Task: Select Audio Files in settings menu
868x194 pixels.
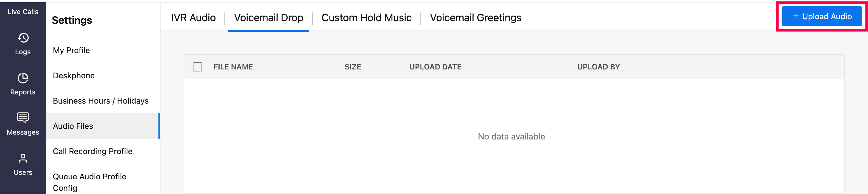Action: coord(73,126)
